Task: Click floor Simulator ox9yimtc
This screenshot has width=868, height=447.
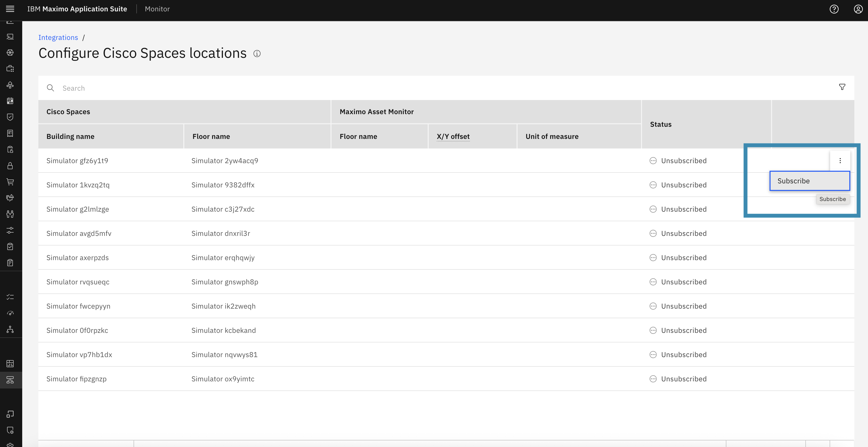Action: (223, 379)
